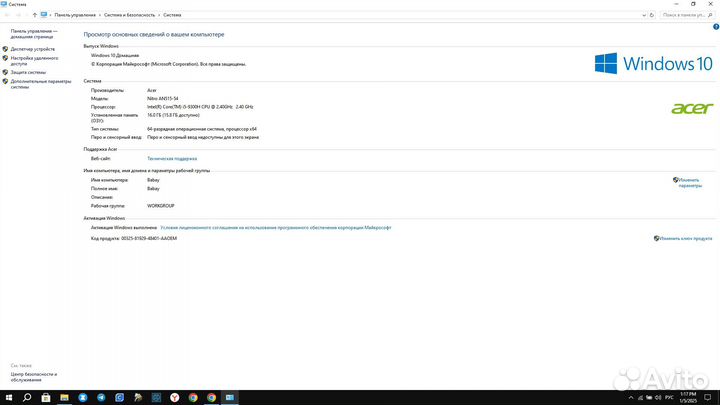Open the clock and date flyout

[688, 398]
